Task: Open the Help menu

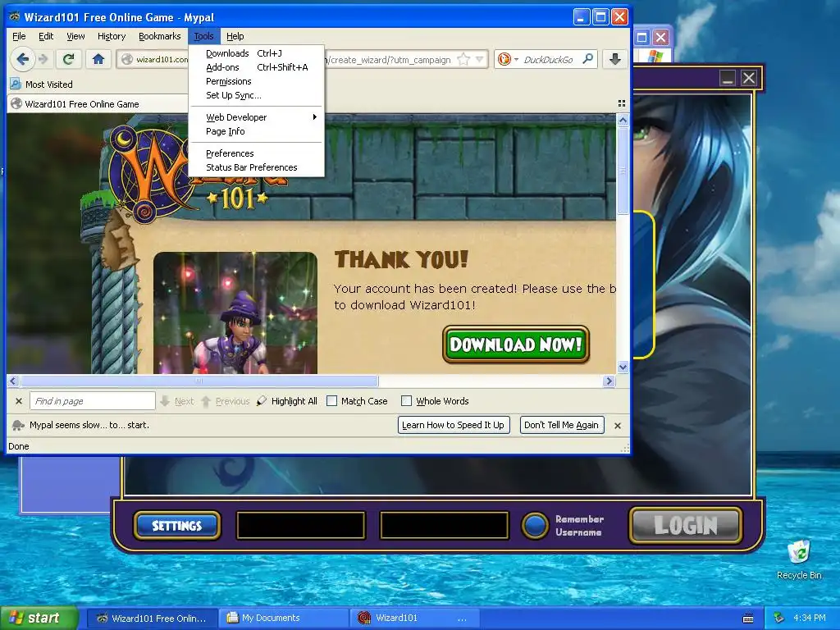Action: click(x=235, y=36)
